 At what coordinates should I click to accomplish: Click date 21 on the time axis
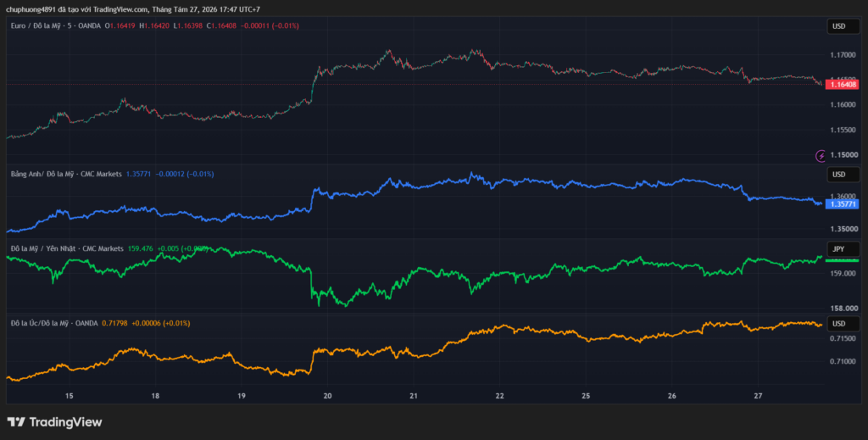point(414,396)
